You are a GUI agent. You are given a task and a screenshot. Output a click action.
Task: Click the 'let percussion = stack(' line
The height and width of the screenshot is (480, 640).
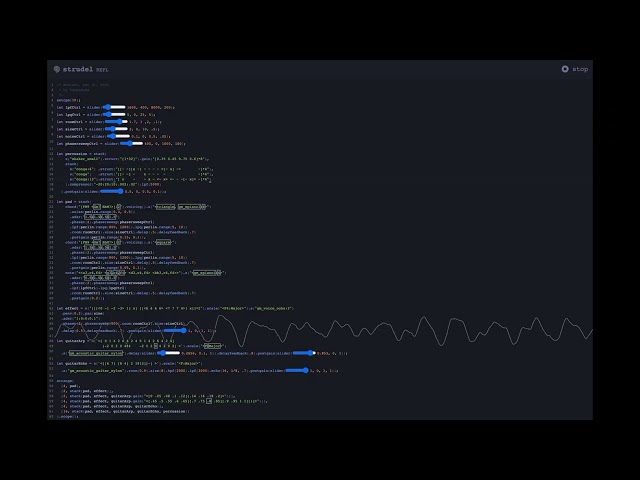(x=82, y=154)
